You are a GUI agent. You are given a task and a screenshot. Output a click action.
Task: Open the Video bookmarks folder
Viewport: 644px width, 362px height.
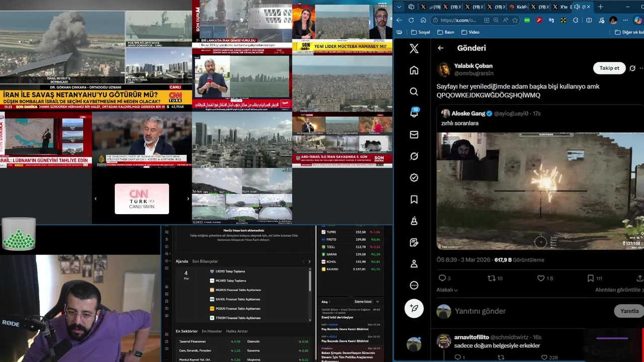470,32
